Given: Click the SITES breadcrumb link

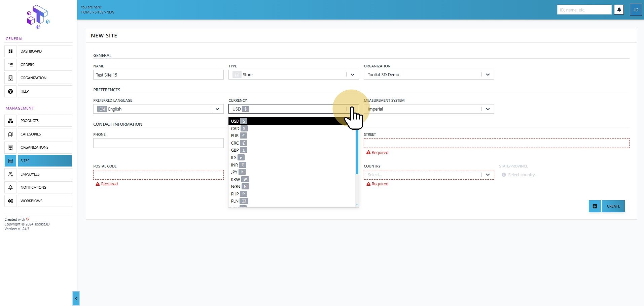Looking at the screenshot, I should coord(99,12).
